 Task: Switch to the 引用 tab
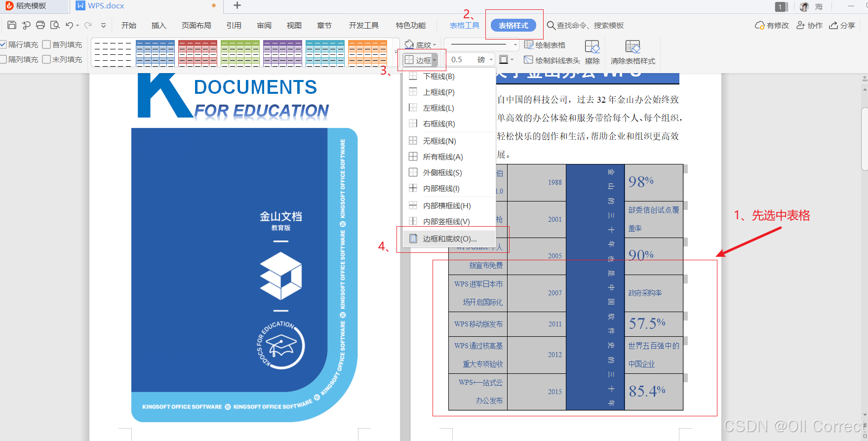point(234,25)
